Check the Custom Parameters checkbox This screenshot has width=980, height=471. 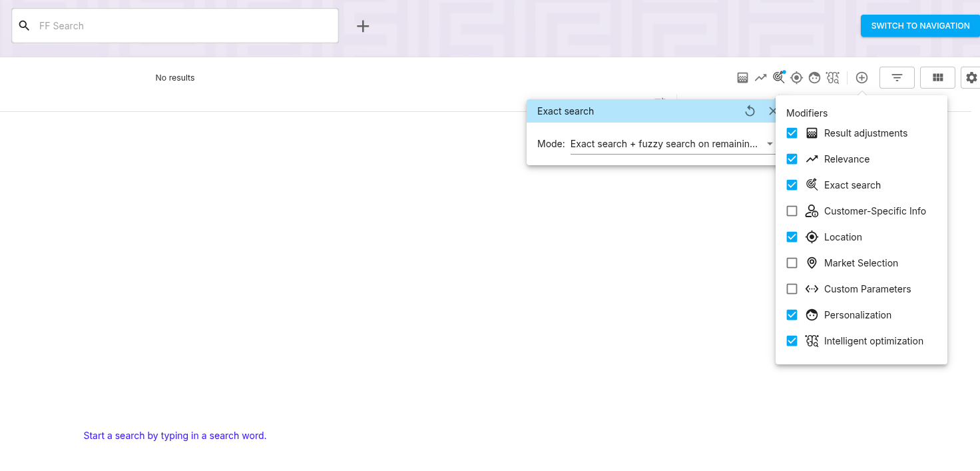(x=792, y=289)
